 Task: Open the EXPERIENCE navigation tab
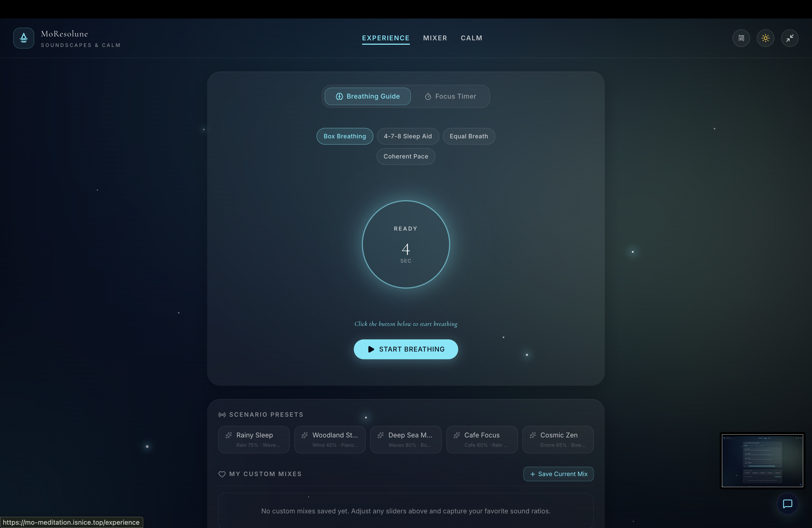tap(386, 38)
